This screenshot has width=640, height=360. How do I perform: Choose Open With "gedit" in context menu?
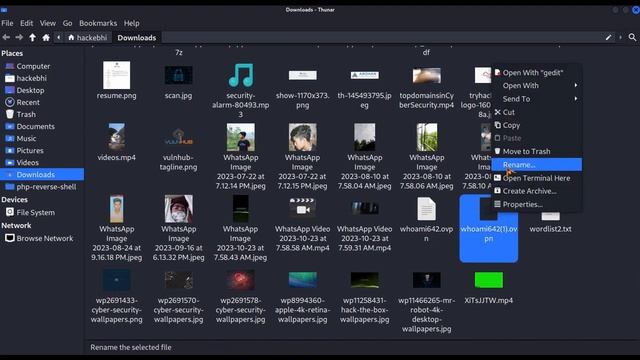coord(536,73)
